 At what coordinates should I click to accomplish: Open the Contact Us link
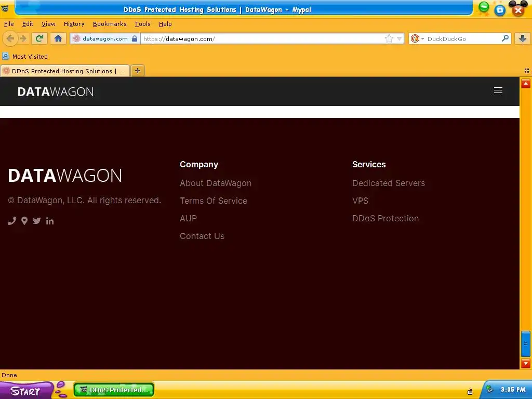tap(202, 236)
